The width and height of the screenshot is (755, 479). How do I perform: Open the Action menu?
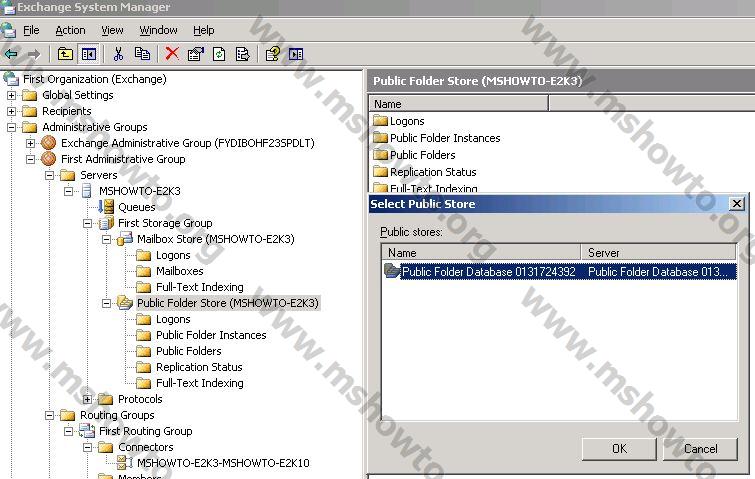coord(70,30)
